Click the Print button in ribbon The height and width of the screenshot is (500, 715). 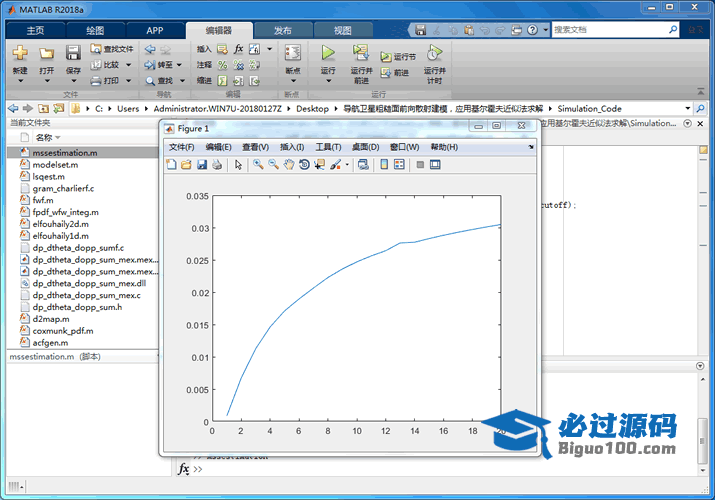(x=105, y=81)
